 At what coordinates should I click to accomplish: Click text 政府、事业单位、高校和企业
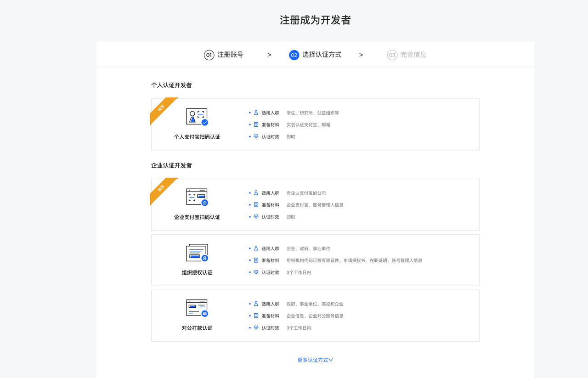point(315,305)
